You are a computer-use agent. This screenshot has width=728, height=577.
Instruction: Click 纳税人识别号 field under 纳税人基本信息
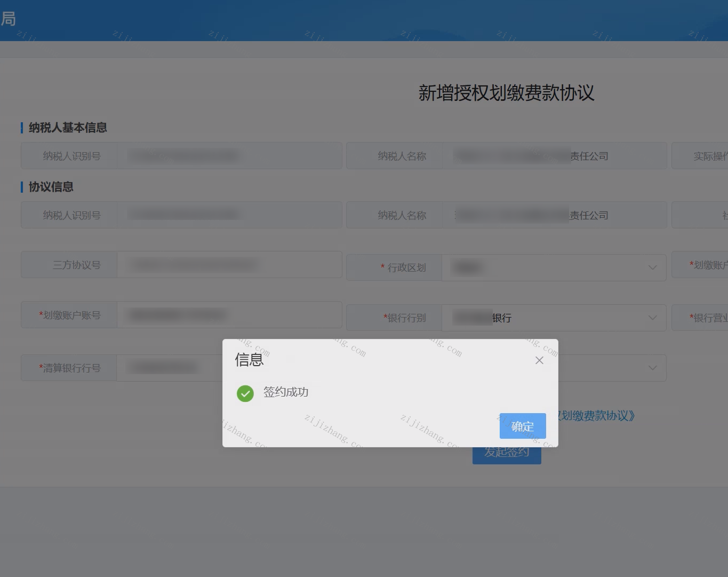click(229, 156)
